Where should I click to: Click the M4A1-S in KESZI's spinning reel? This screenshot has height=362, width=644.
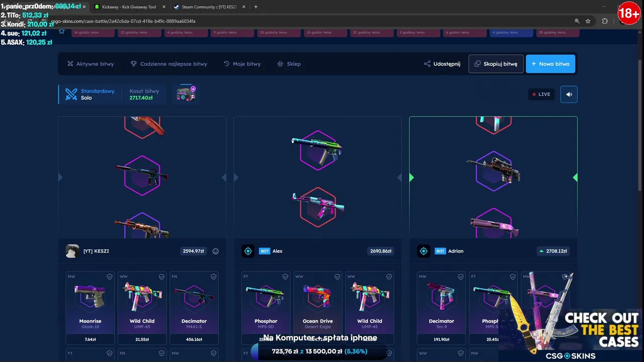141,175
